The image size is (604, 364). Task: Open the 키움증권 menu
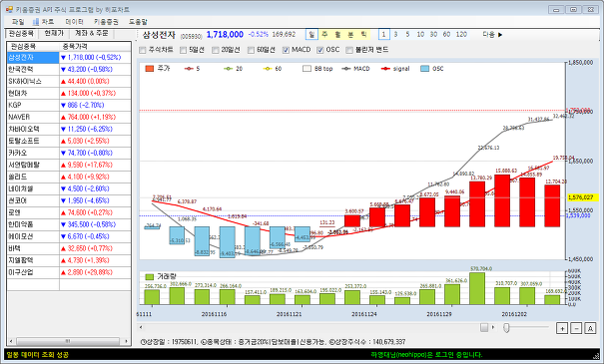pyautogui.click(x=106, y=22)
